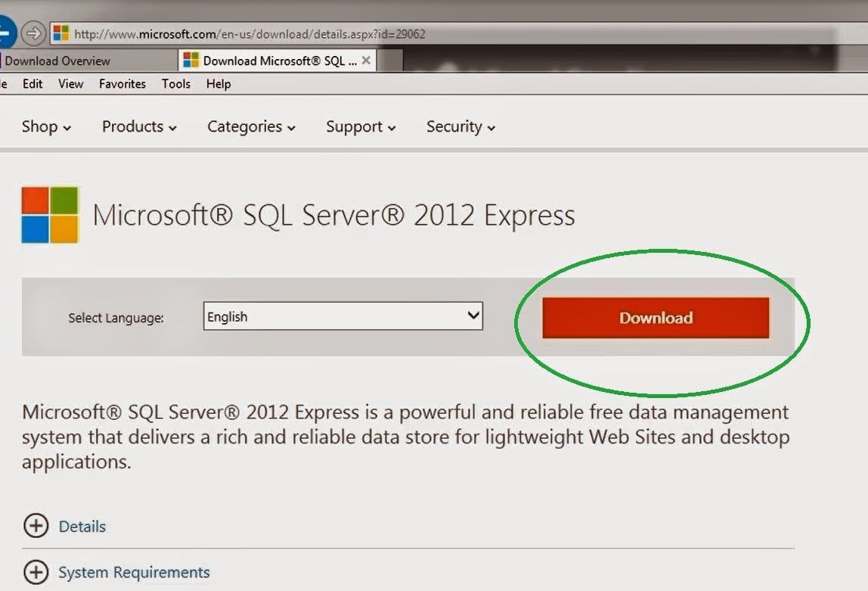Open the Categories dropdown menu
Image resolution: width=868 pixels, height=591 pixels.
click(x=251, y=127)
